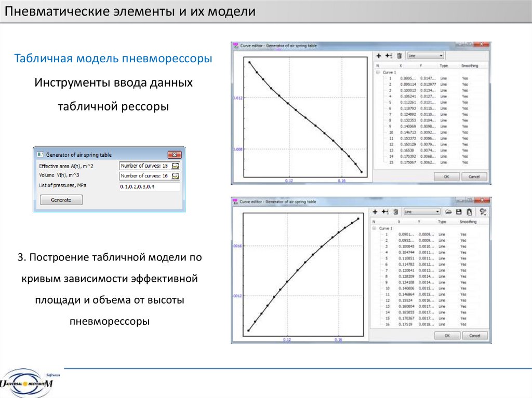This screenshot has height=398, width=532.
Task: Open the Line type dropdown in lower curve editor
Action: [422, 212]
